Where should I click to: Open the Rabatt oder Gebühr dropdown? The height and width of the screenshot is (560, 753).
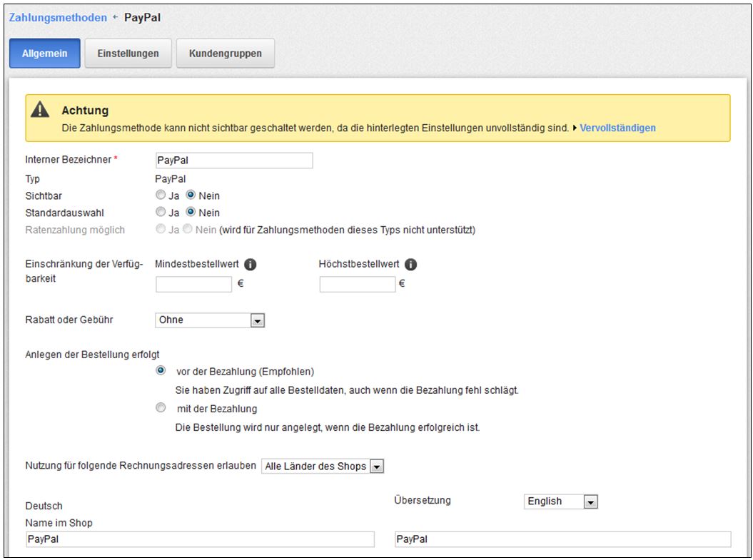(x=210, y=320)
